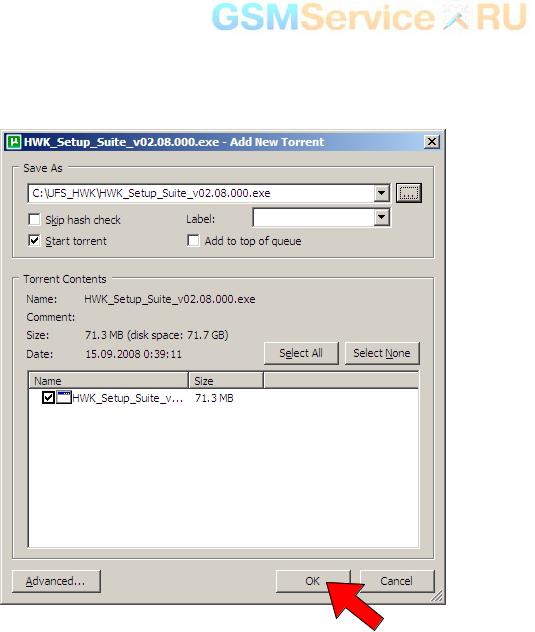The image size is (535, 632).
Task: Click the resize grip at dialog corner
Action: point(437,596)
